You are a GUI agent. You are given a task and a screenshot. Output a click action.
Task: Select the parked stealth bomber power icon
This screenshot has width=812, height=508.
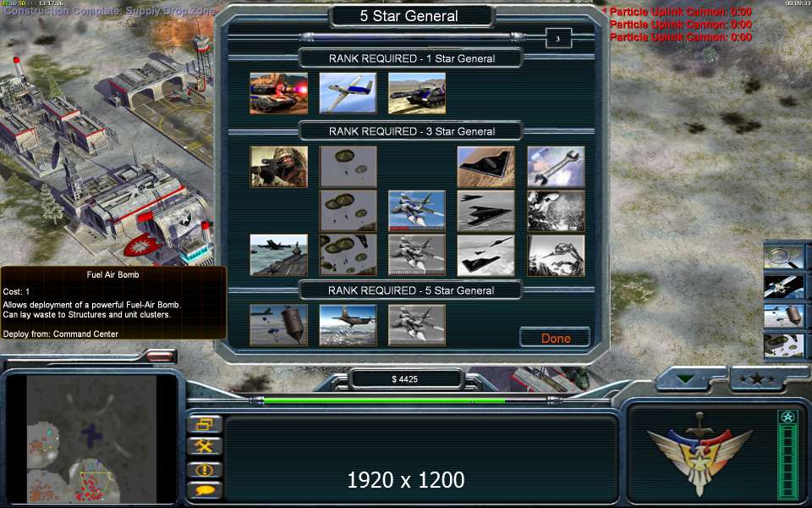pos(486,167)
